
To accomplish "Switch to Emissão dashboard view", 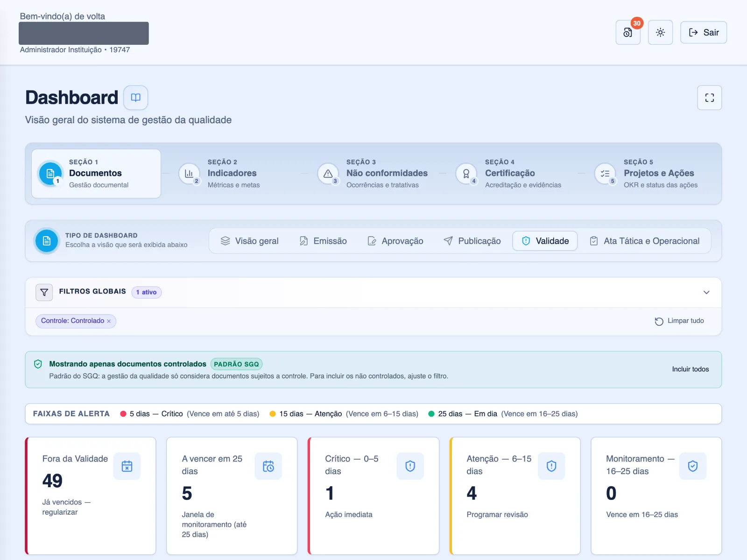I will pyautogui.click(x=323, y=241).
